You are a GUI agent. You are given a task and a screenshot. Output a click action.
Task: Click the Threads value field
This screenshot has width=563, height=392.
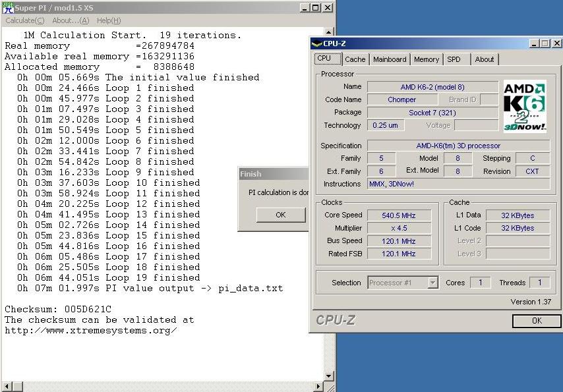coord(539,283)
